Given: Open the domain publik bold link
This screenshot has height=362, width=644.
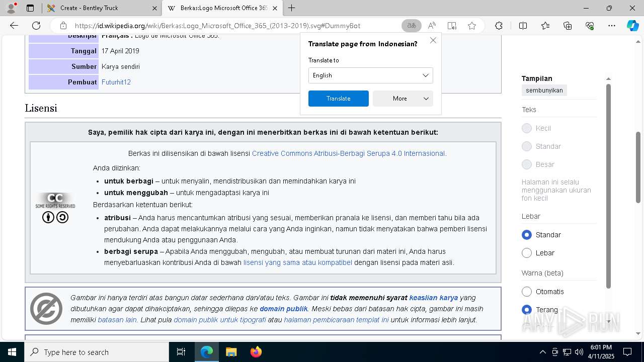Looking at the screenshot, I should click(x=284, y=309).
